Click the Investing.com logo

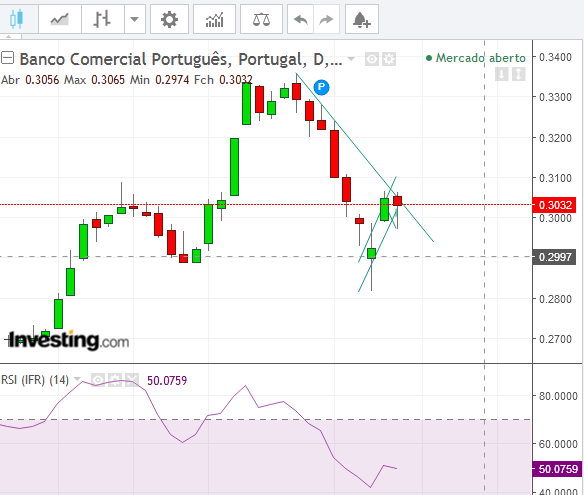(69, 340)
